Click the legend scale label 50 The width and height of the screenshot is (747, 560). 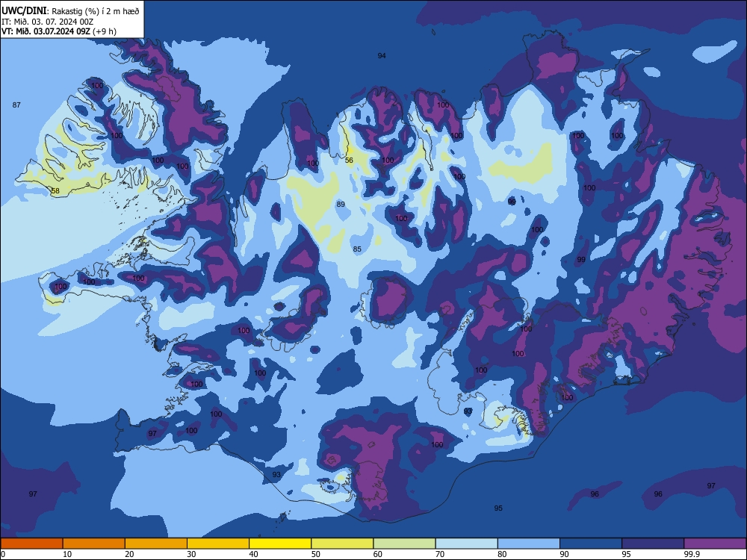pyautogui.click(x=316, y=554)
